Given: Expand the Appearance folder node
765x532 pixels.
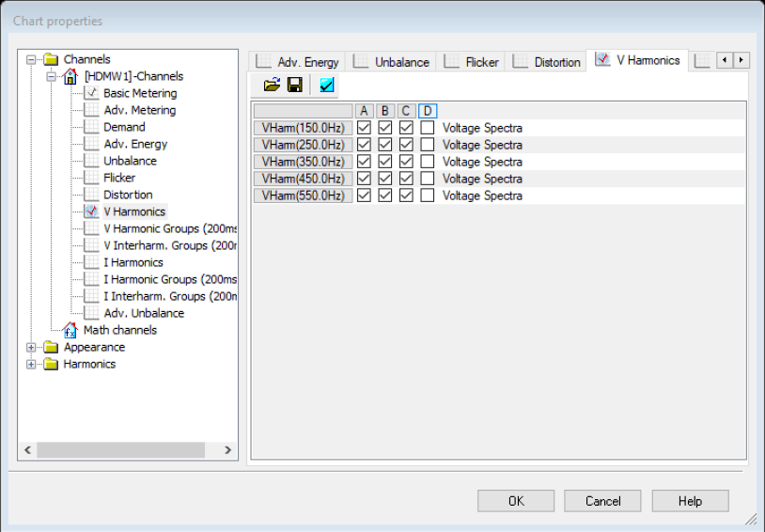Looking at the screenshot, I should (x=31, y=347).
